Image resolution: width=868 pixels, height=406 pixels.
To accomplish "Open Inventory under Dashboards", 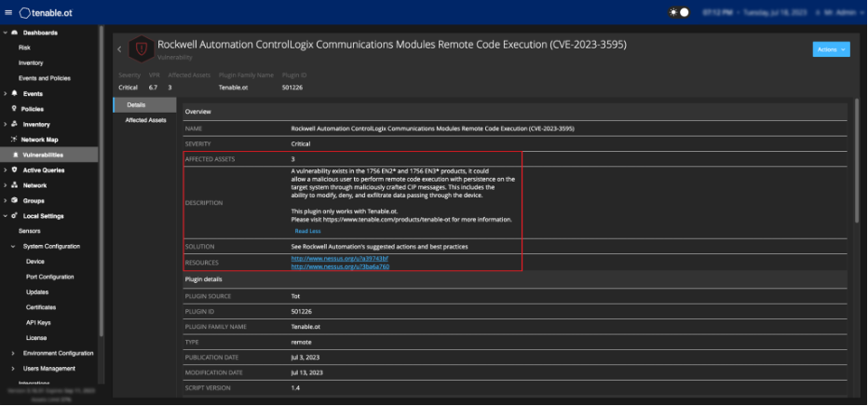I will [31, 63].
